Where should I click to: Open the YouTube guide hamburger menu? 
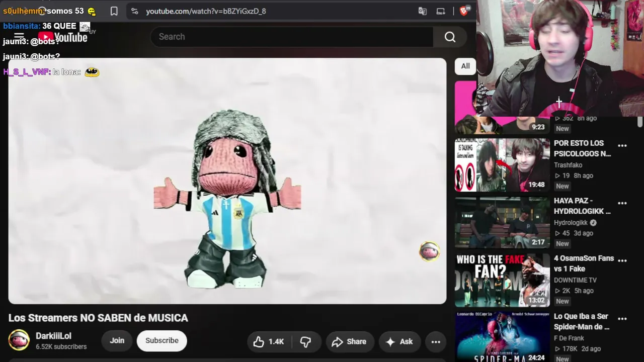point(19,37)
